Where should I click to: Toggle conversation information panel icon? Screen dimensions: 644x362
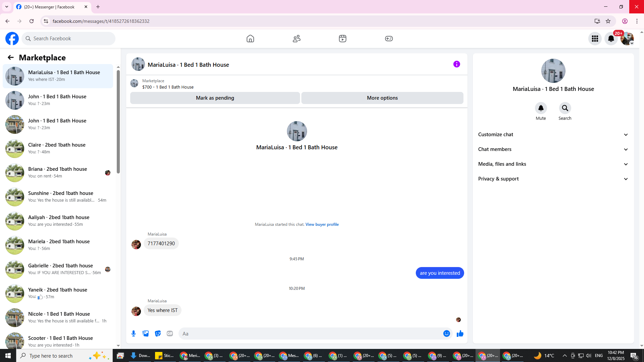click(457, 64)
